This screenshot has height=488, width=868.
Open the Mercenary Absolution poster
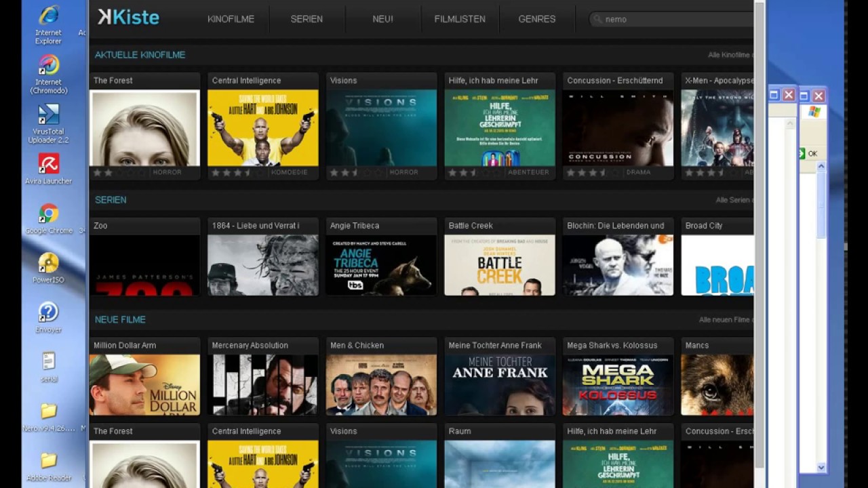(x=262, y=385)
